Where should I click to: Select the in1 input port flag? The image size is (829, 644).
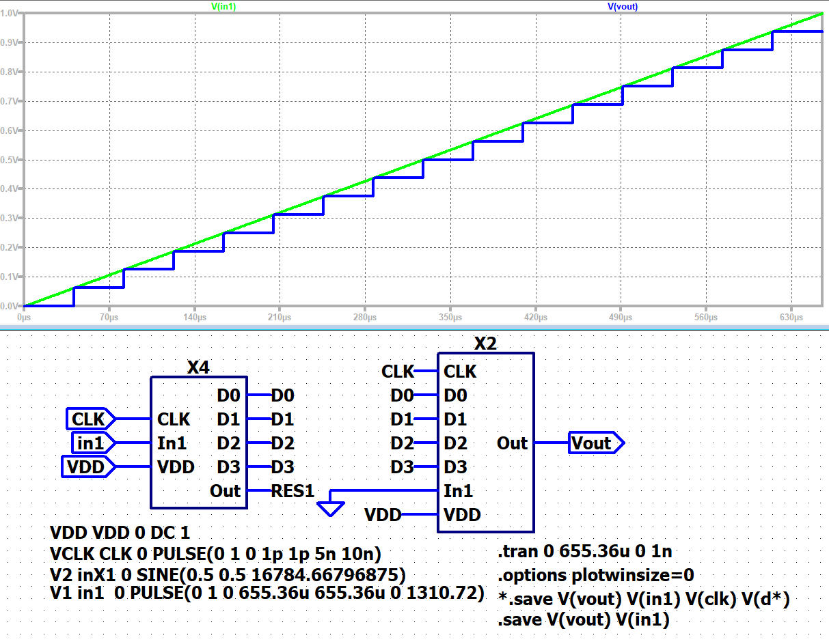click(x=93, y=443)
